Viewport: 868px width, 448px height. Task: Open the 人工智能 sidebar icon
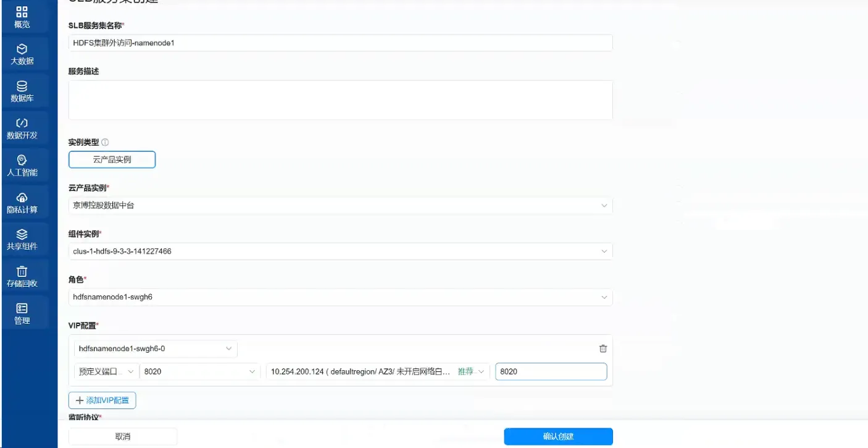click(x=22, y=165)
